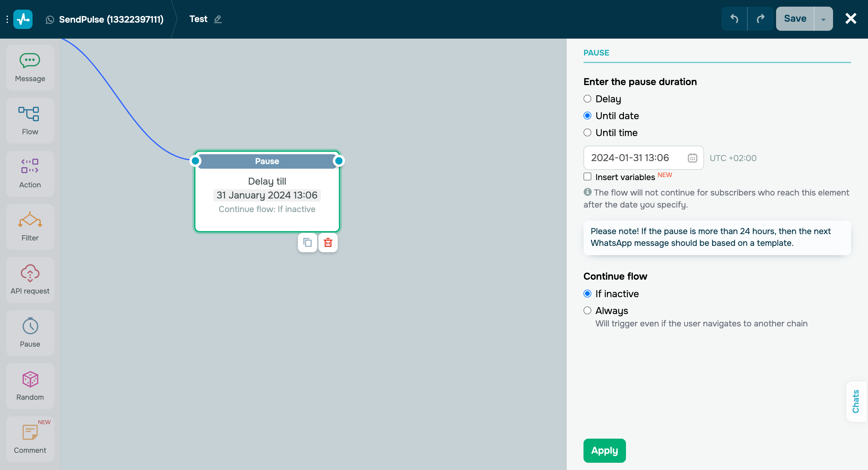Image resolution: width=868 pixels, height=470 pixels.
Task: Choose the Filter element icon
Action: click(x=30, y=226)
